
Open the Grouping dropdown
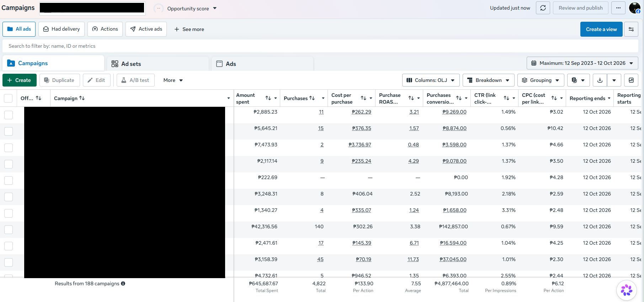(x=541, y=80)
